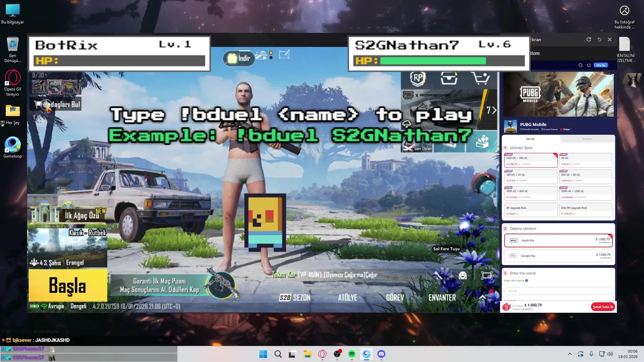Select Apple Pay payment method

pyautogui.click(x=558, y=240)
